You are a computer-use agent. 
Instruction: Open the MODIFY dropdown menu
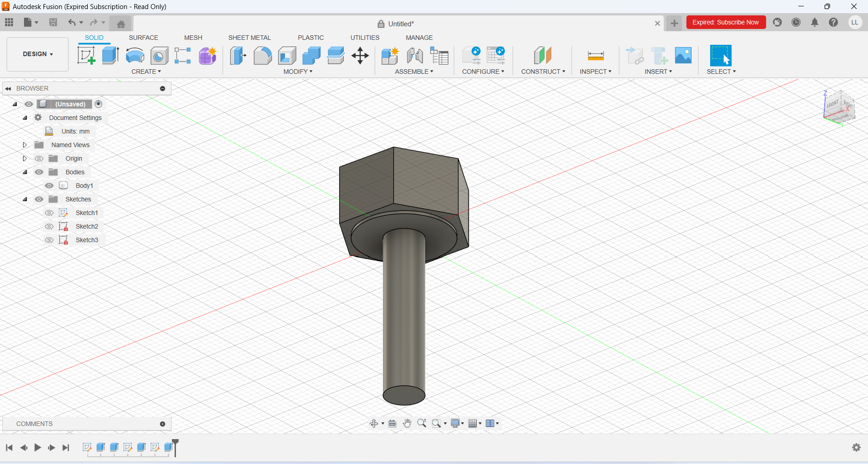(x=298, y=72)
